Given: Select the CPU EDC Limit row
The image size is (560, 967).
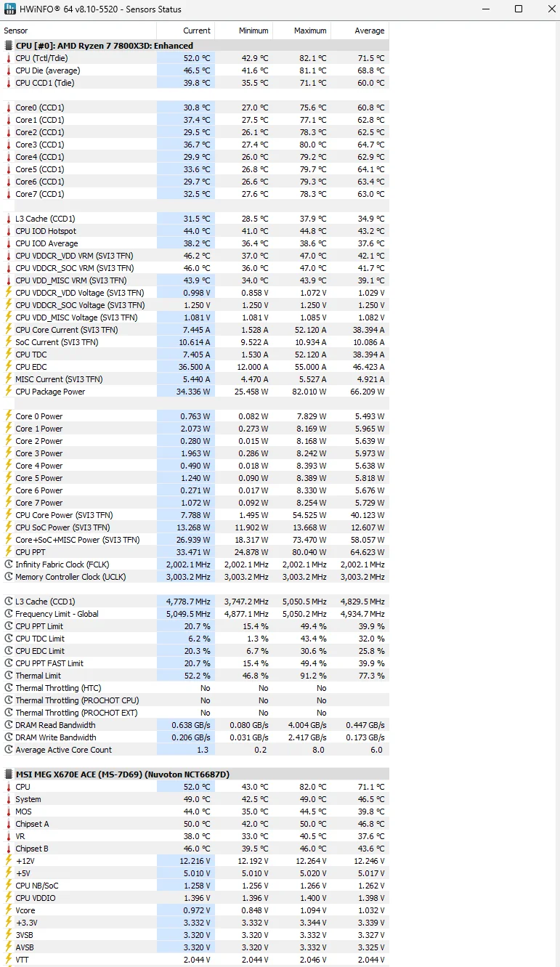Looking at the screenshot, I should pos(195,651).
